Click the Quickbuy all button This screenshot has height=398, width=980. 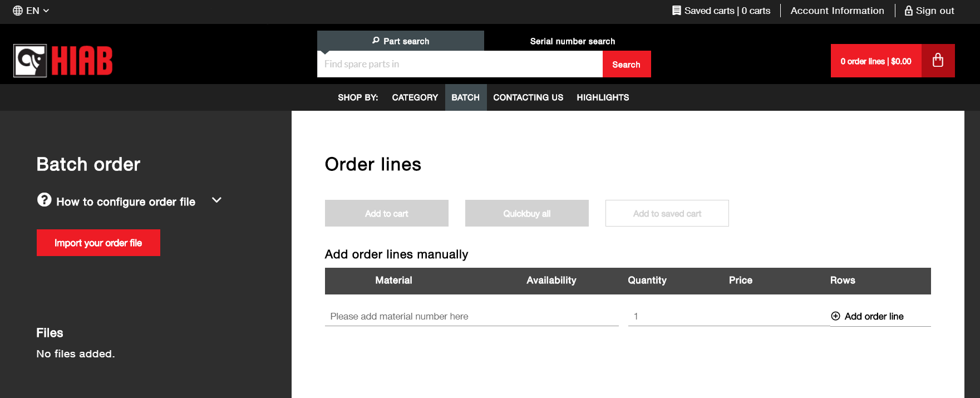527,213
